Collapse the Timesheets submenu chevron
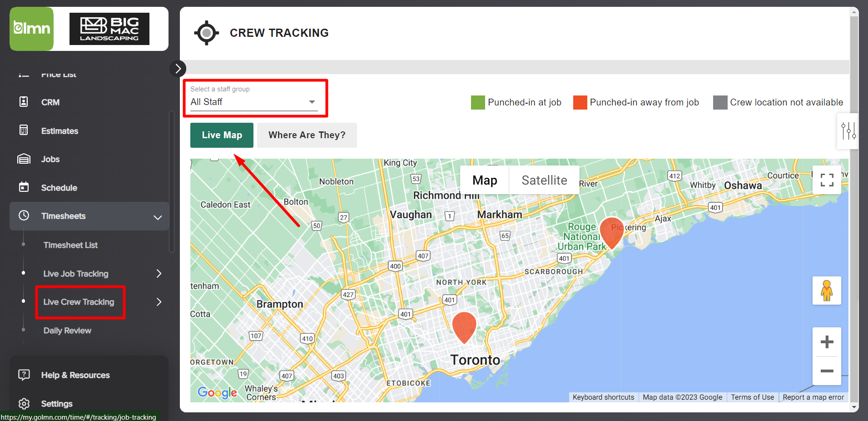 pos(158,217)
